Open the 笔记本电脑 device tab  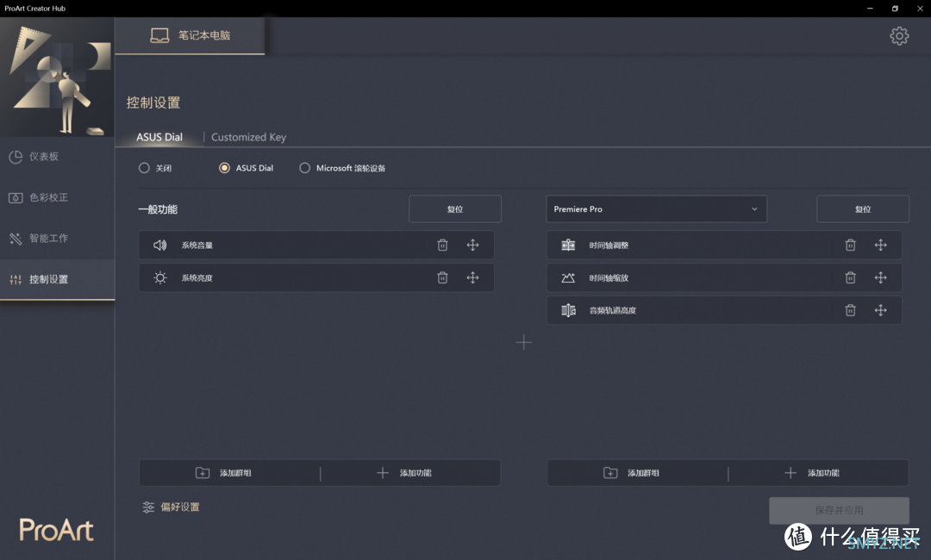pyautogui.click(x=190, y=35)
